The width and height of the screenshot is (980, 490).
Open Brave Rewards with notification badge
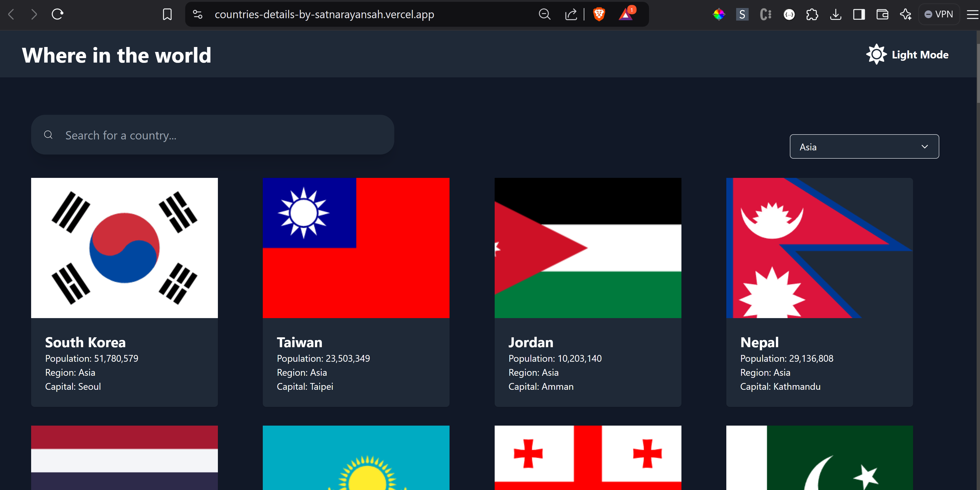coord(625,14)
